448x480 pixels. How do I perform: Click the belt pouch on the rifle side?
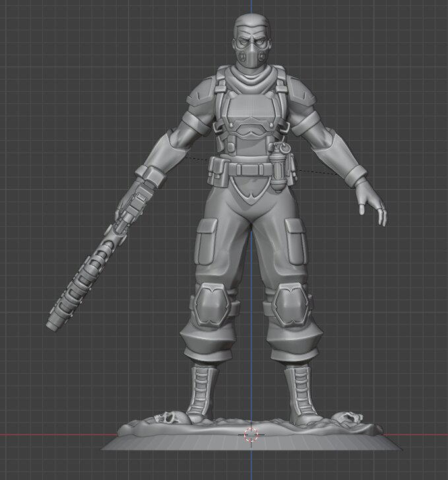point(218,172)
